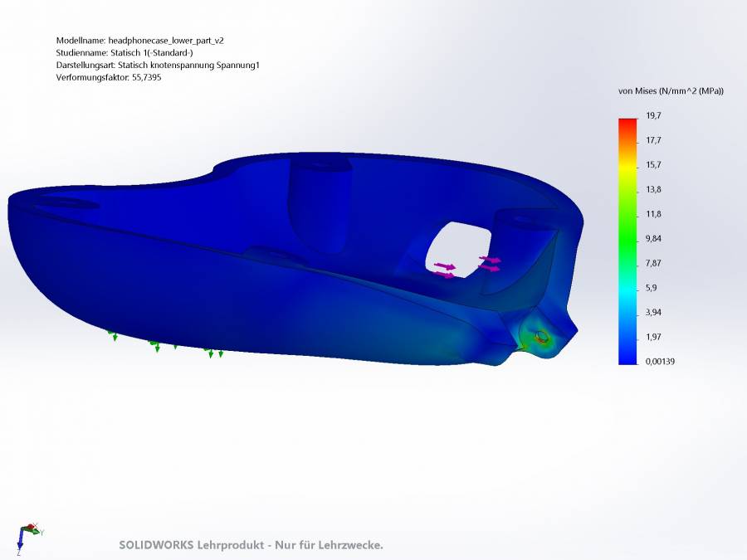This screenshot has width=747, height=560.
Task: Click the Darstellungsart plot type line
Action: (x=157, y=65)
